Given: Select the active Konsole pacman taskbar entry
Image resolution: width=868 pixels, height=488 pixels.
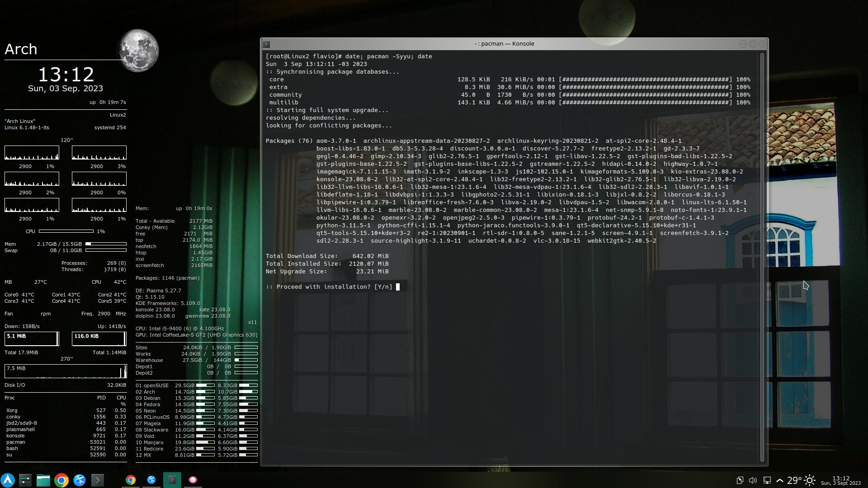Looking at the screenshot, I should click(x=172, y=480).
